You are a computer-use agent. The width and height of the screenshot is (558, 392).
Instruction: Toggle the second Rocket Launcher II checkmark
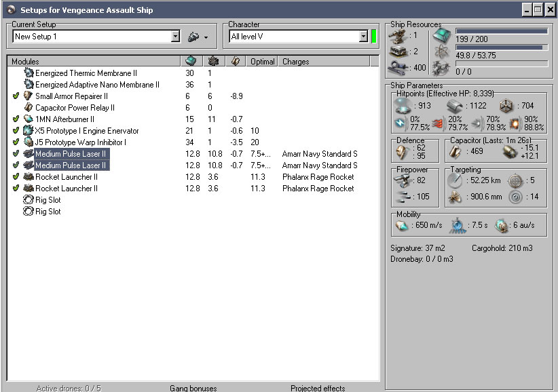[x=16, y=188]
